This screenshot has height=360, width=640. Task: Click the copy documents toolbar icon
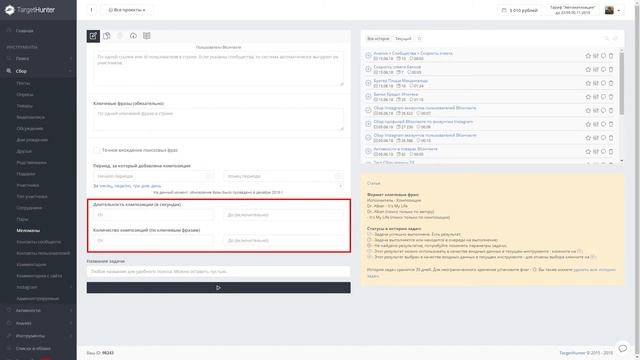(x=107, y=36)
